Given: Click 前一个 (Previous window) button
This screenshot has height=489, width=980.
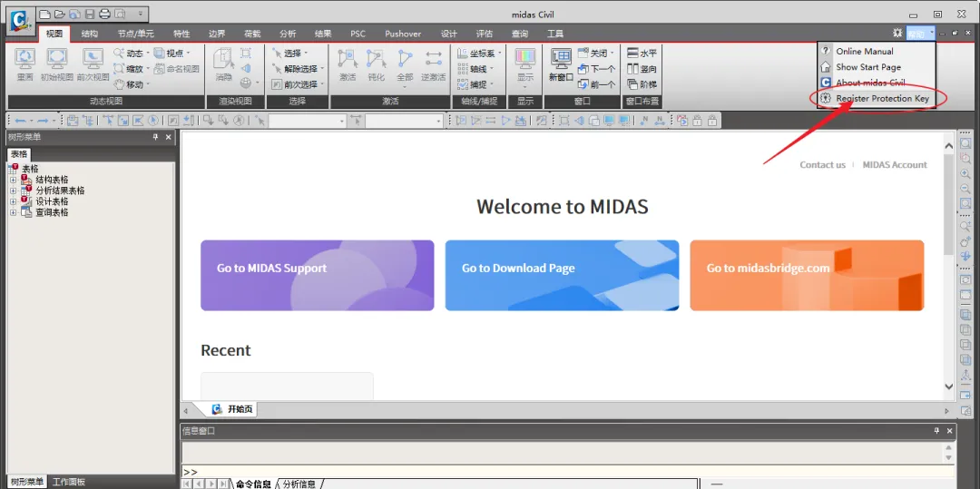Looking at the screenshot, I should click(x=596, y=84).
